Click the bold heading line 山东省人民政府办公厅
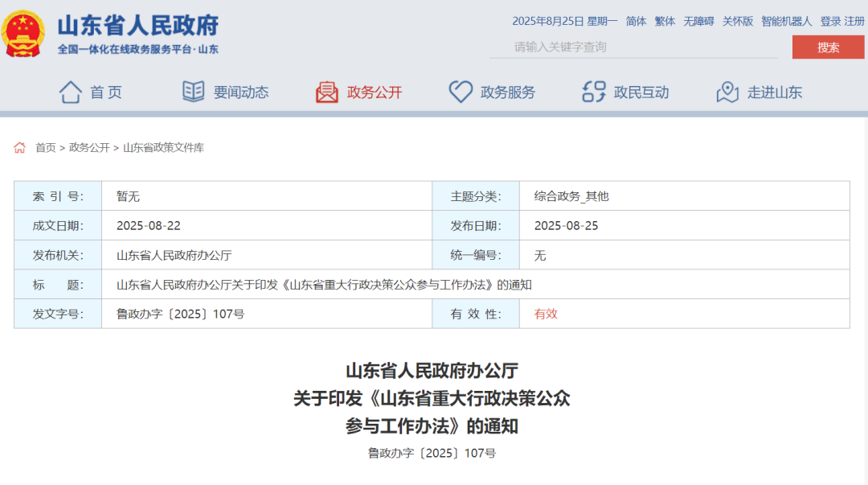 (432, 371)
